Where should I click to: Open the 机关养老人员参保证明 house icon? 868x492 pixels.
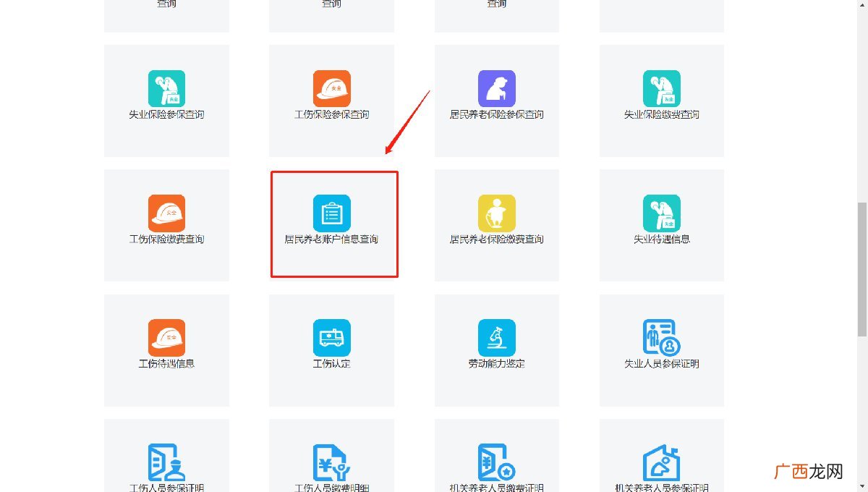(662, 462)
